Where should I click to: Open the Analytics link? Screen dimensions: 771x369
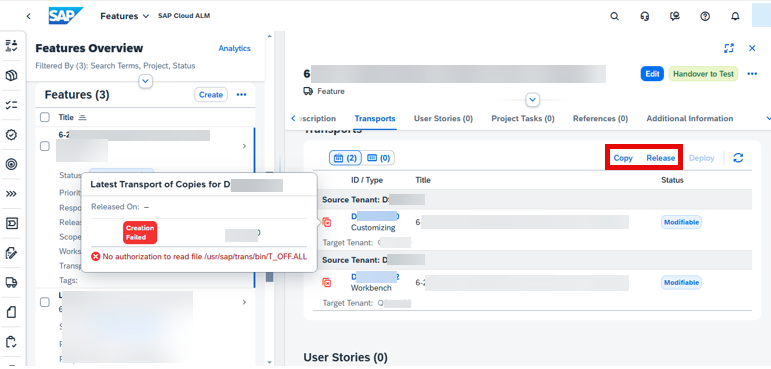coord(235,48)
